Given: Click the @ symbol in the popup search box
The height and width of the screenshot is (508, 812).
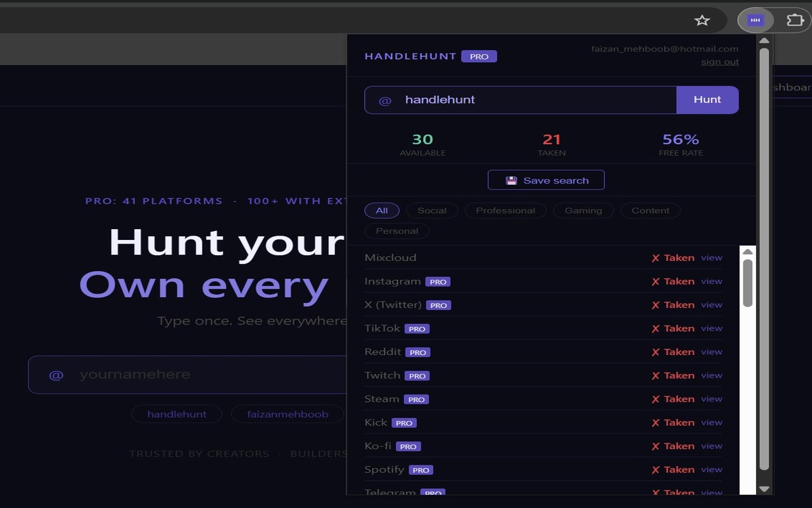Looking at the screenshot, I should 385,100.
